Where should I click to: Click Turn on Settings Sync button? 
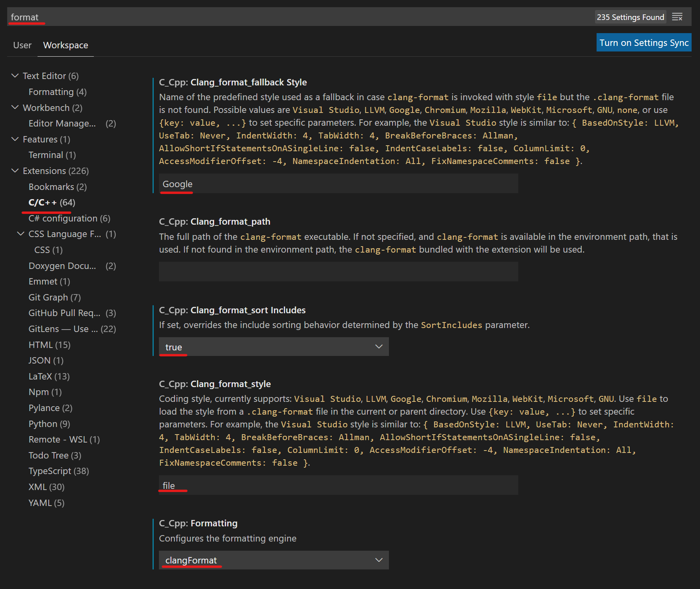(644, 43)
